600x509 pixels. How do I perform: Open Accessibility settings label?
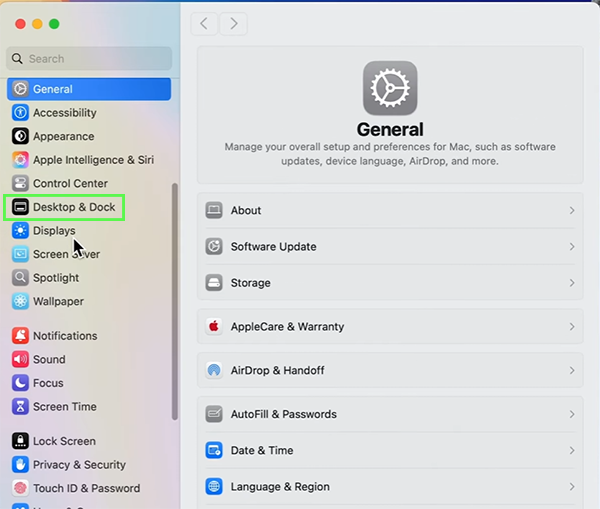(x=65, y=113)
